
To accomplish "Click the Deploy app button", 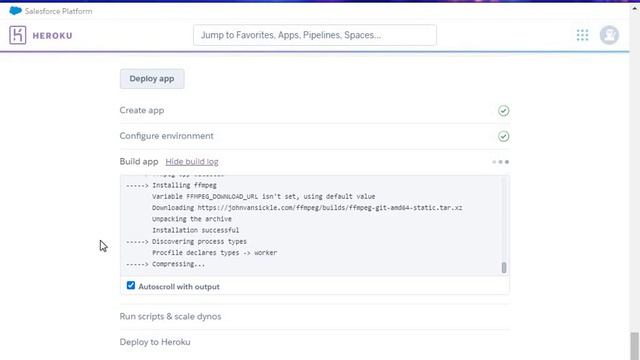I will tap(152, 79).
